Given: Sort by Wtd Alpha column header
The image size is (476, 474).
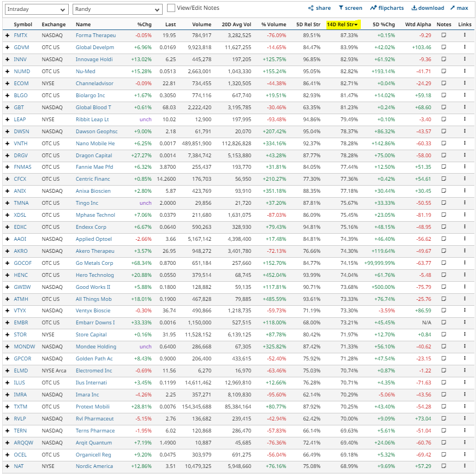Looking at the screenshot, I should [418, 25].
